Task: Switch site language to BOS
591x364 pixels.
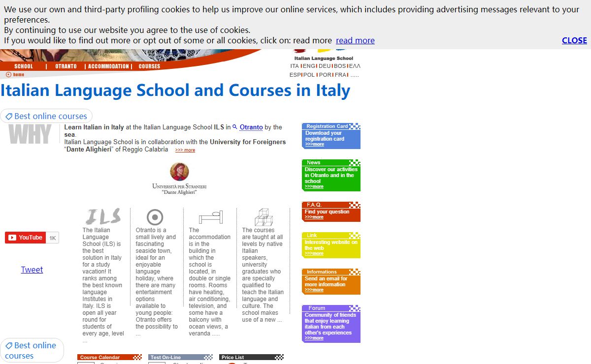Action: coord(340,66)
